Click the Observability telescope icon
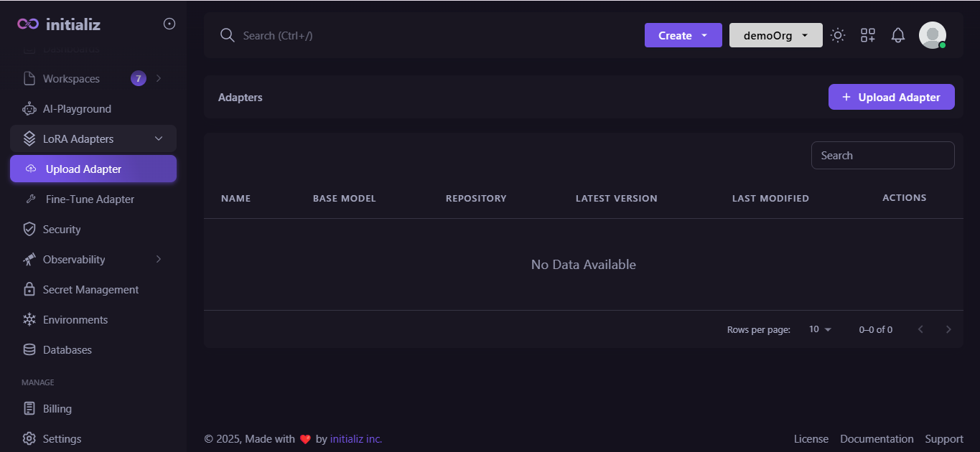The width and height of the screenshot is (980, 452). click(x=29, y=260)
